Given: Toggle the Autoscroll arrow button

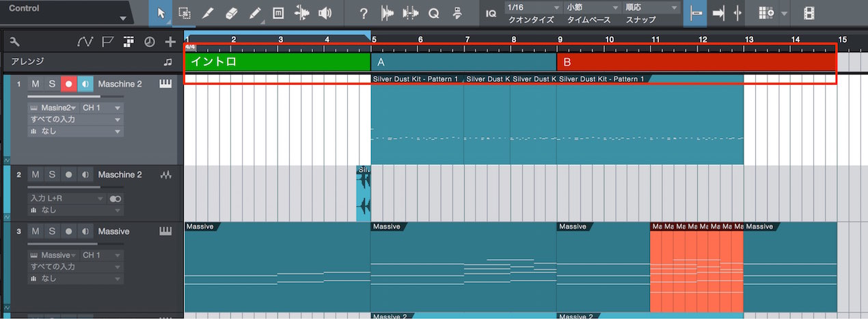Looking at the screenshot, I should [x=718, y=13].
